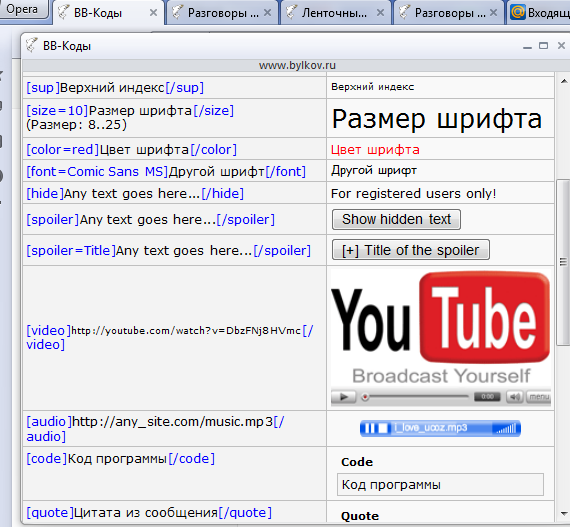Click the [video] opening tag text
The height and width of the screenshot is (527, 570).
[48, 330]
